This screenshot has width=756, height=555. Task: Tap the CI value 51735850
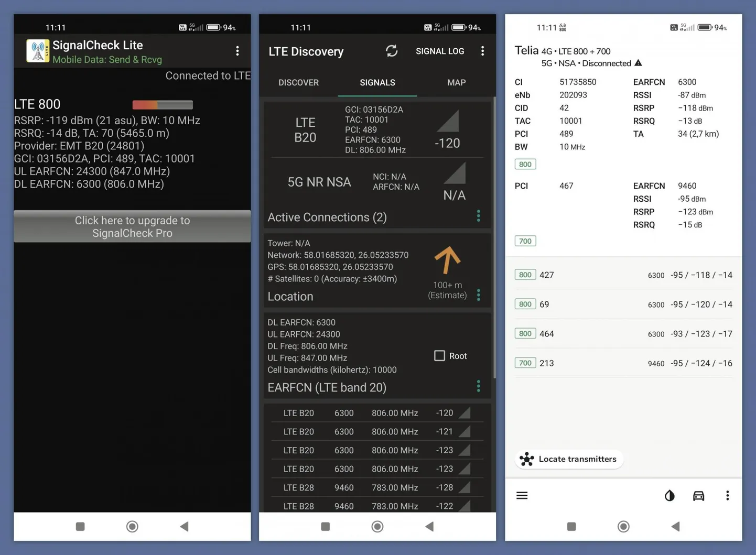[578, 82]
